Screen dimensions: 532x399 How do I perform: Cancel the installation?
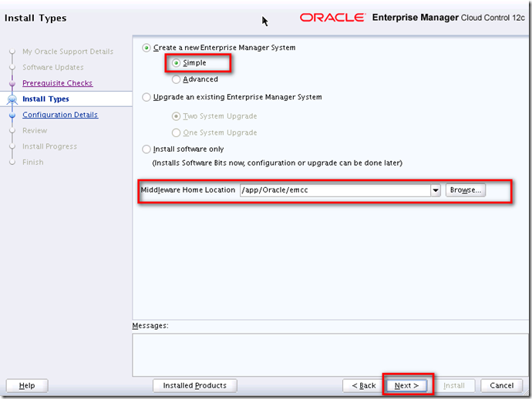pos(501,386)
